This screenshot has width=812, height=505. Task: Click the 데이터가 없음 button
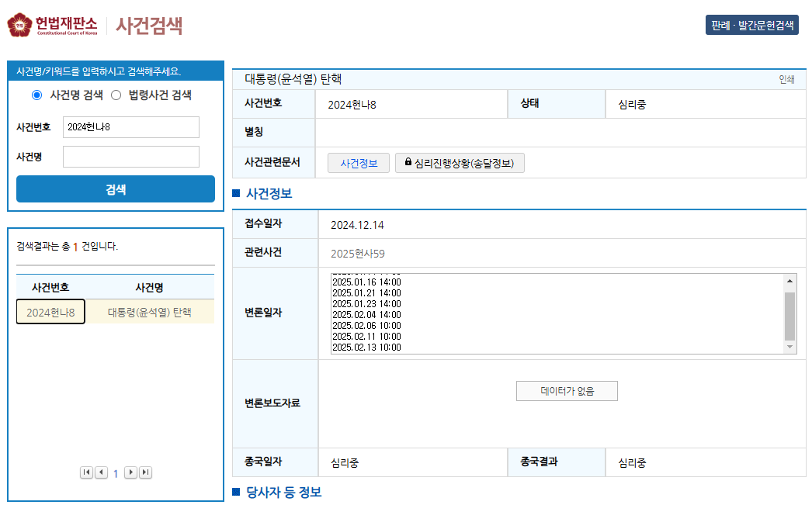click(x=567, y=390)
